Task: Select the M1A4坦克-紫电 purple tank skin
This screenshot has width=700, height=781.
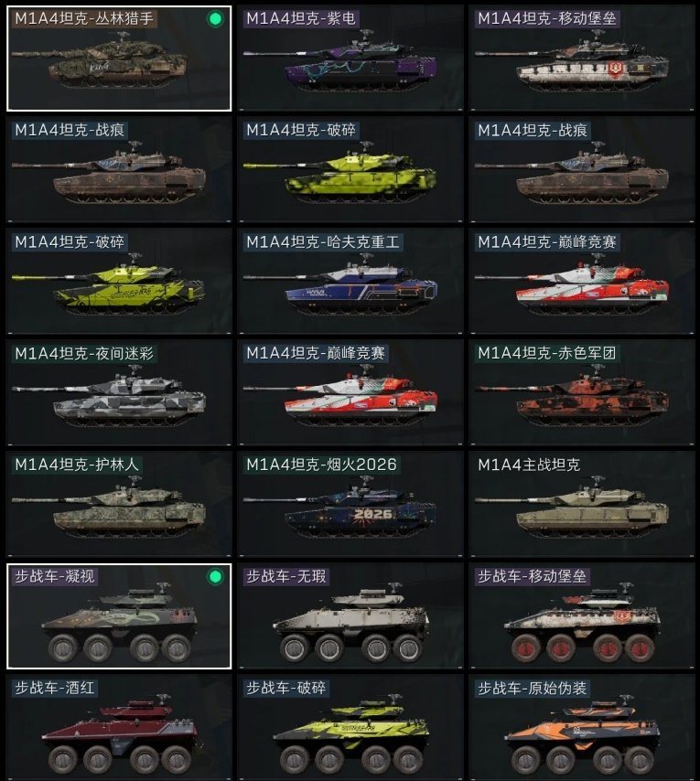Action: point(350,59)
